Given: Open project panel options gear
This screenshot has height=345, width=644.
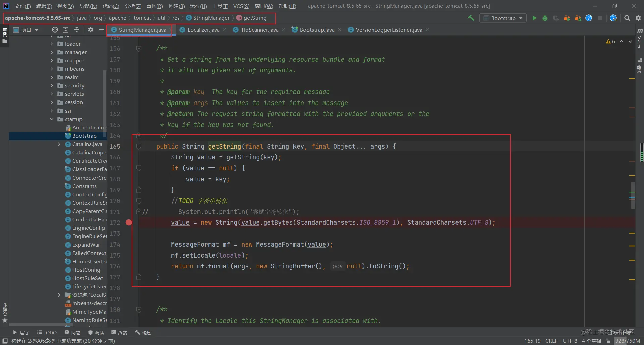Looking at the screenshot, I should [x=91, y=30].
